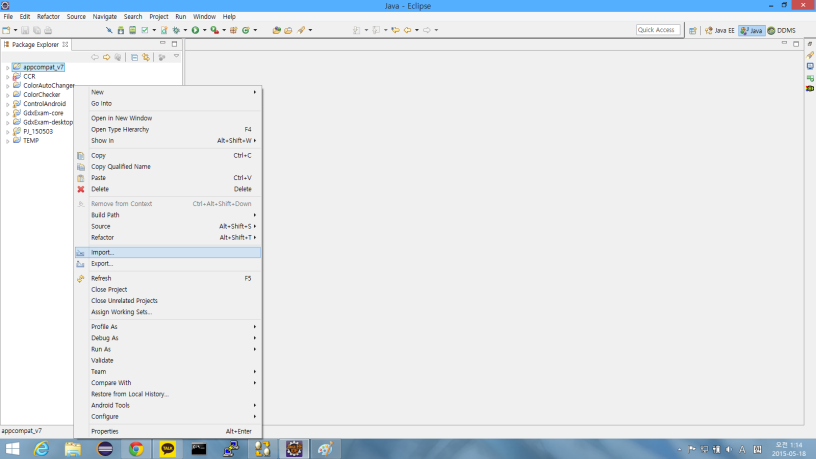Close the Package Explorer tab
The image size is (816, 459).
(x=66, y=44)
